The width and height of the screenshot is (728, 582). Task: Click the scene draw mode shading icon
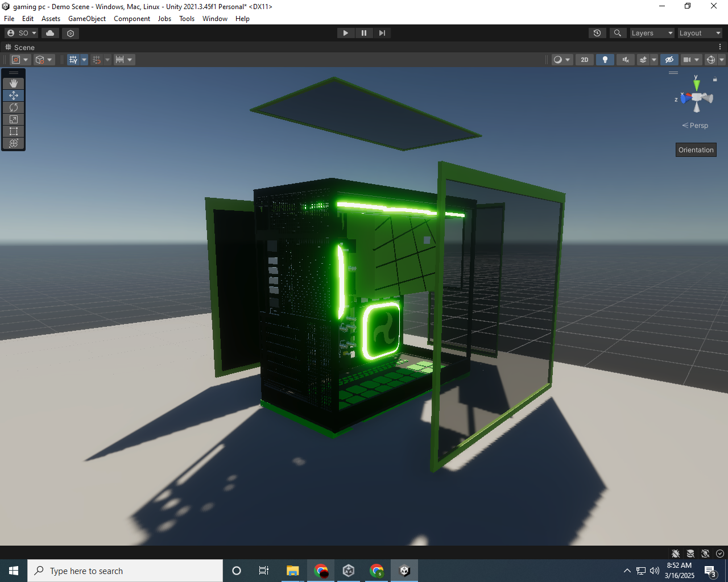coord(558,60)
